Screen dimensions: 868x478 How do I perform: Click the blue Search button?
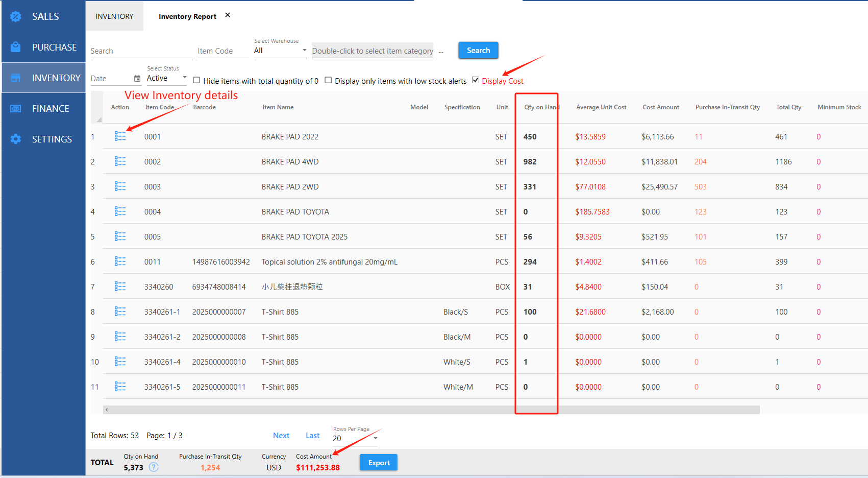478,51
